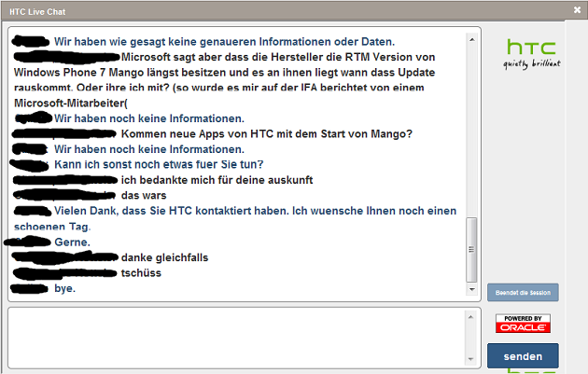Click the message 'danke gleichfalls'
Viewport: 588px width, 374px height.
tap(164, 257)
